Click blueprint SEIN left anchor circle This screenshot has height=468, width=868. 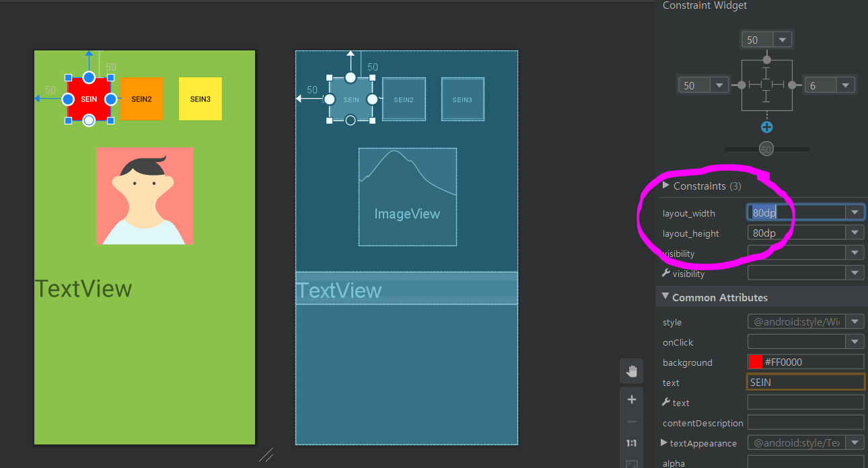329,99
